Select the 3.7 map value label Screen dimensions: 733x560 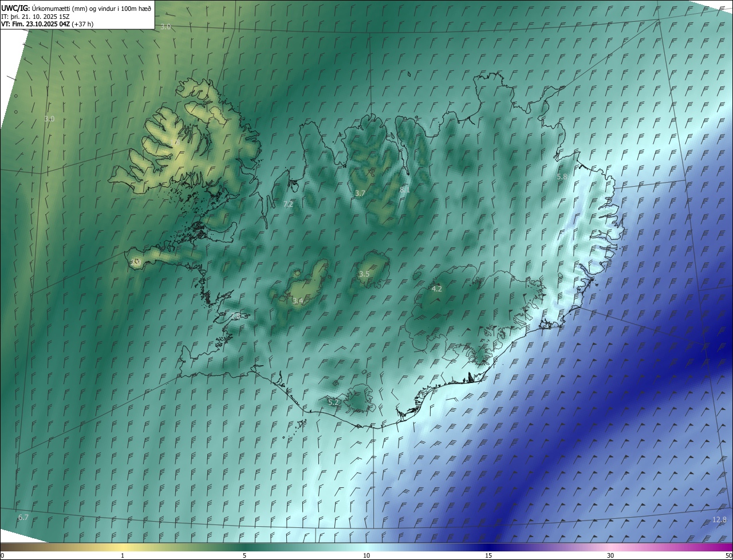360,194
